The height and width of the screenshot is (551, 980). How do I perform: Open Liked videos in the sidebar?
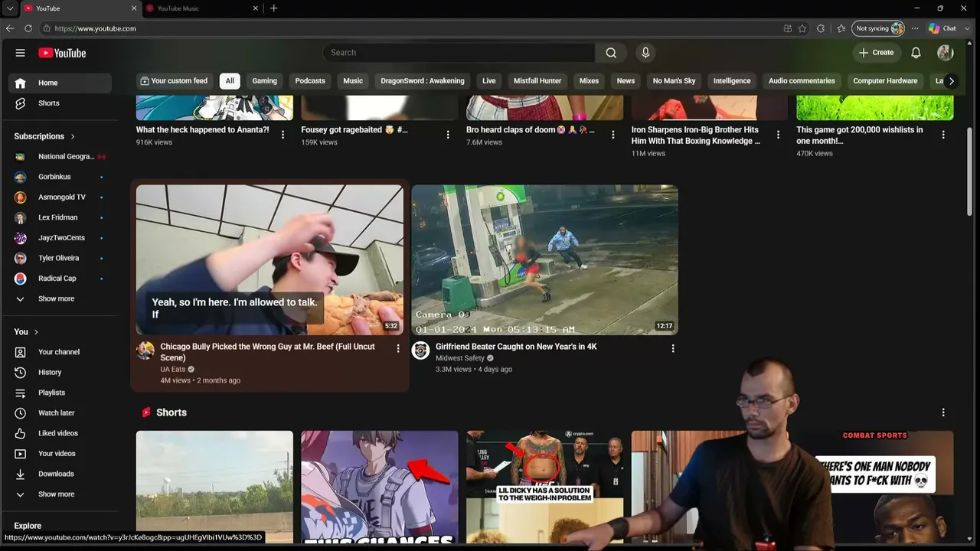(x=60, y=433)
